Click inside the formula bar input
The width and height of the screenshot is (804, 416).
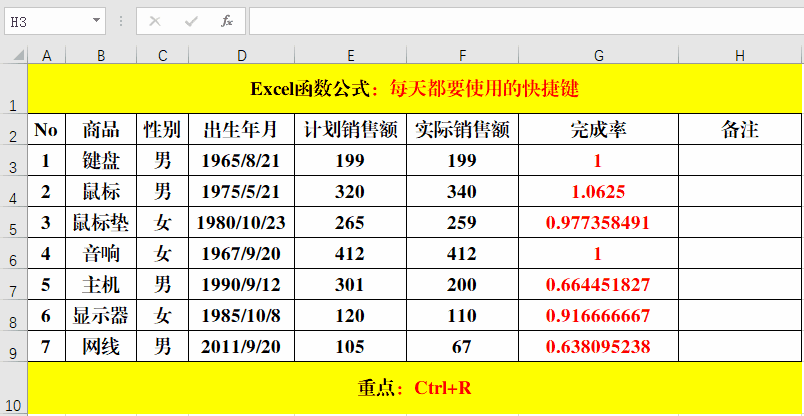click(x=527, y=21)
